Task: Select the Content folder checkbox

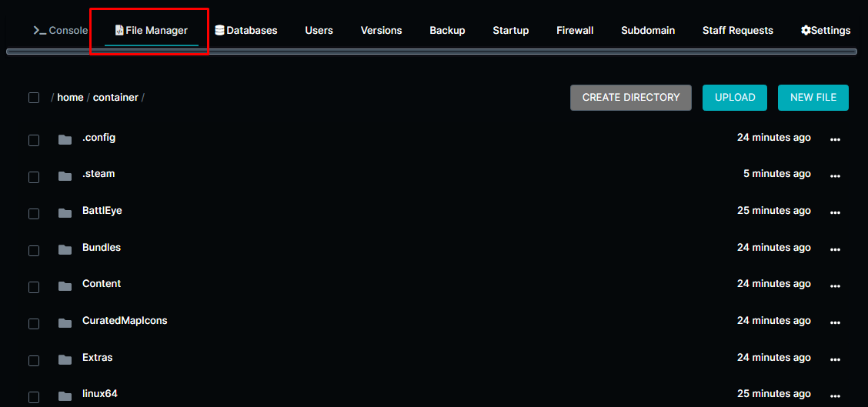Action: [x=34, y=287]
